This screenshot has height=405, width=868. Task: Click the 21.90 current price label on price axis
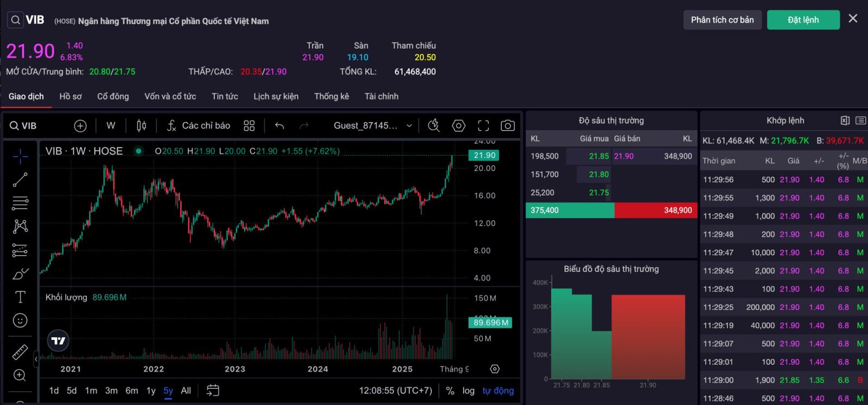click(484, 155)
